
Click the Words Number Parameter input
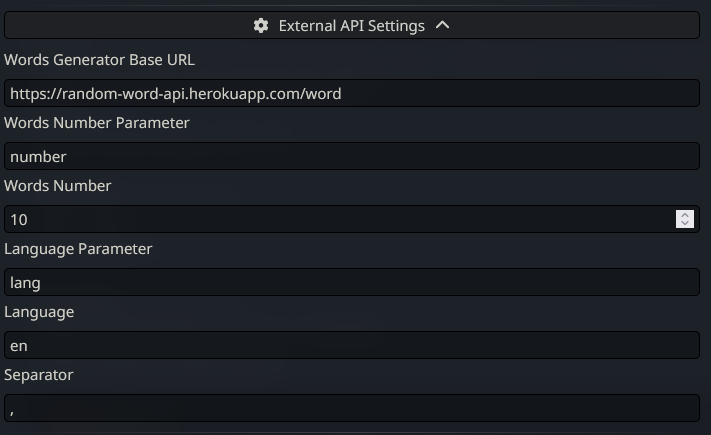[x=351, y=157]
